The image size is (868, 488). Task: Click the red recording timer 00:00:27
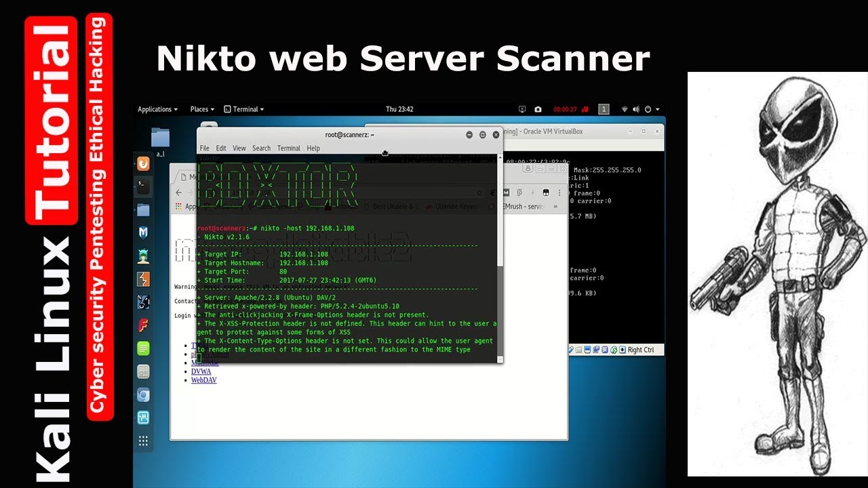pos(565,109)
